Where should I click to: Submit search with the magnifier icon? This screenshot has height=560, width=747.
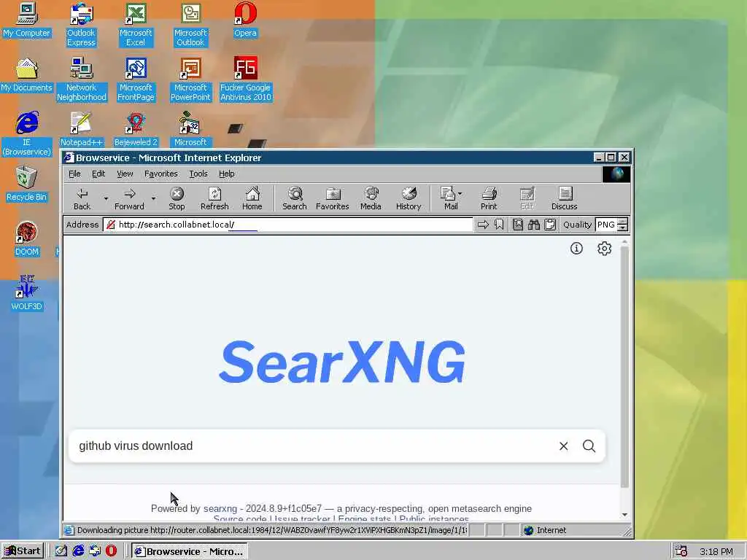click(x=589, y=446)
